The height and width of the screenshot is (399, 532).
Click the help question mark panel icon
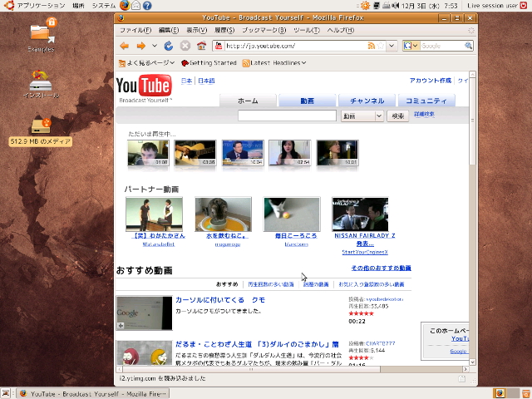point(147,6)
